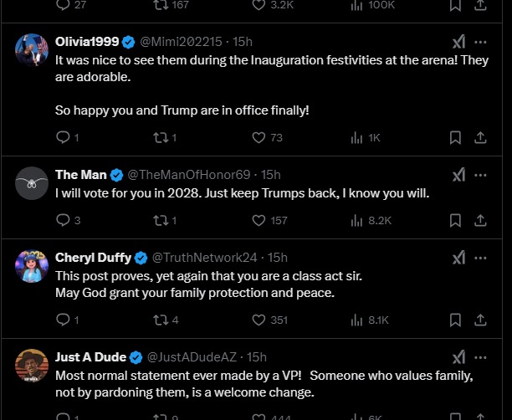View analytics on Cheryl Duffy's reply

[x=357, y=320]
